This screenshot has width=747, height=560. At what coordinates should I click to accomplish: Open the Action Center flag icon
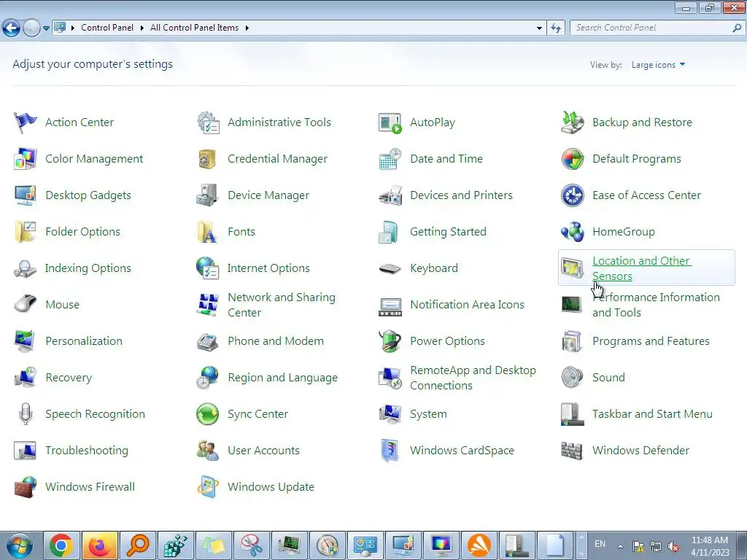25,122
